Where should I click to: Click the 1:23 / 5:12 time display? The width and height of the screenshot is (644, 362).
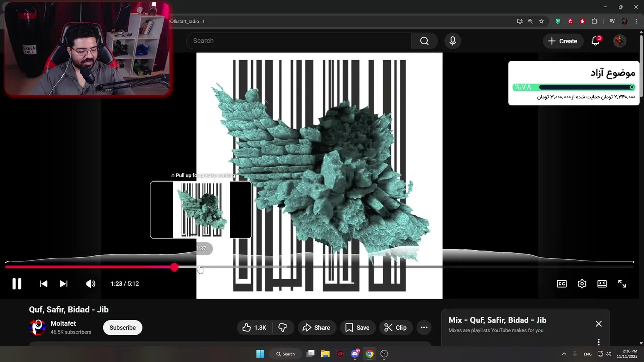tap(125, 284)
